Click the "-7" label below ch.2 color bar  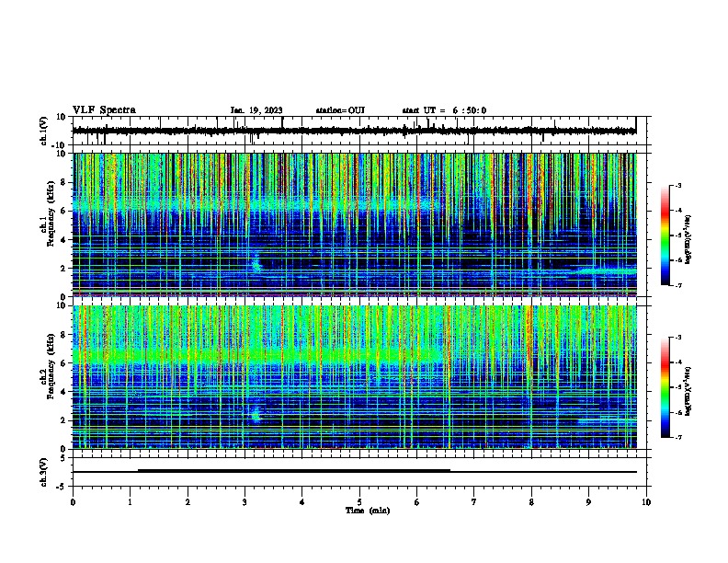point(677,437)
